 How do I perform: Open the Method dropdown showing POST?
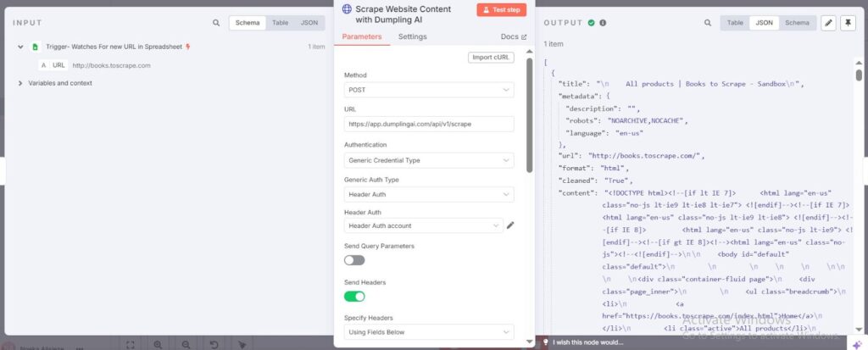(428, 90)
